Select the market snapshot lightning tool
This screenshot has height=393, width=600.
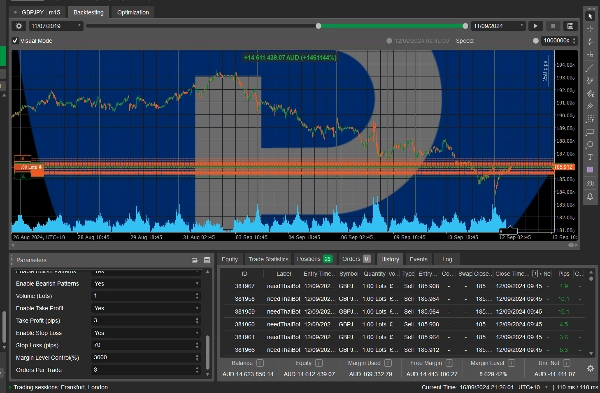590,42
